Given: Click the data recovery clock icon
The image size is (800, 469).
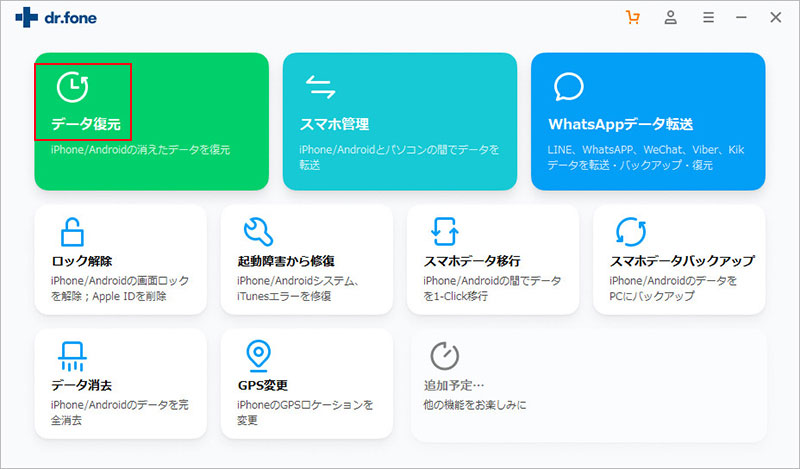Looking at the screenshot, I should point(72,88).
